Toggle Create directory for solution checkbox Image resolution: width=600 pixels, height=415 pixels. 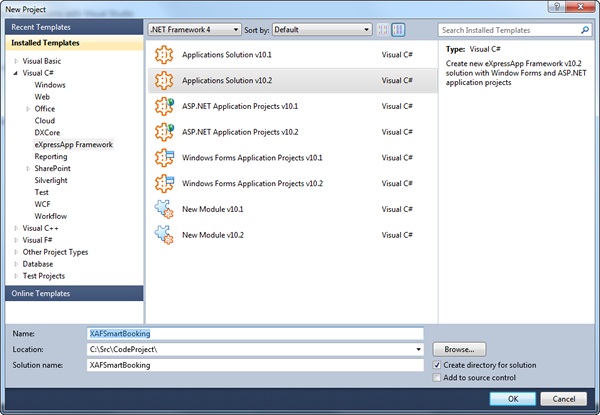437,365
